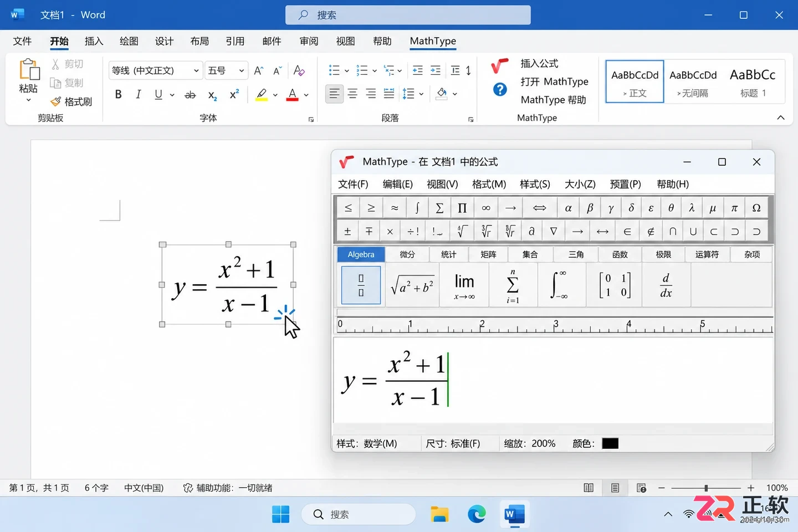Expand the font color dropdown arrow
This screenshot has width=798, height=532.
click(x=306, y=95)
